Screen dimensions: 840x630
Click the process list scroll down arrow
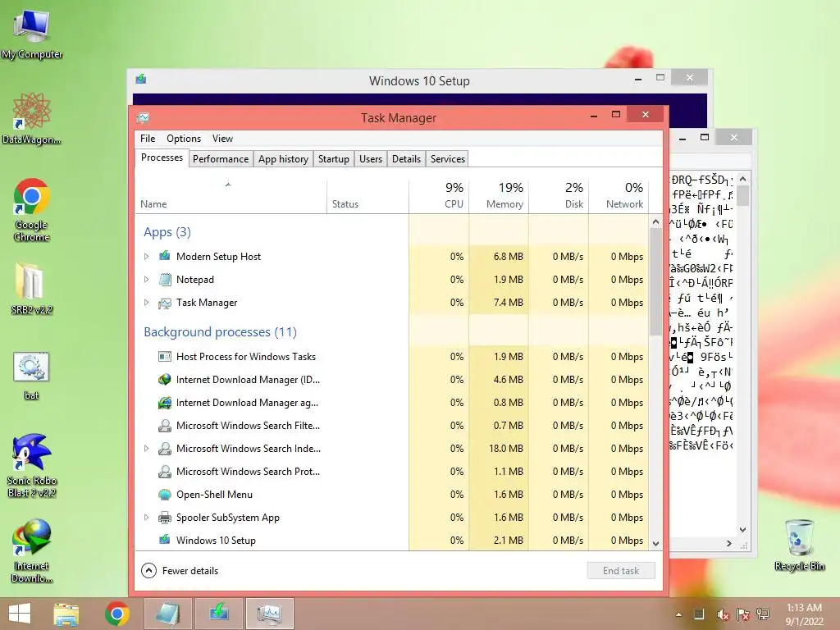(x=655, y=543)
